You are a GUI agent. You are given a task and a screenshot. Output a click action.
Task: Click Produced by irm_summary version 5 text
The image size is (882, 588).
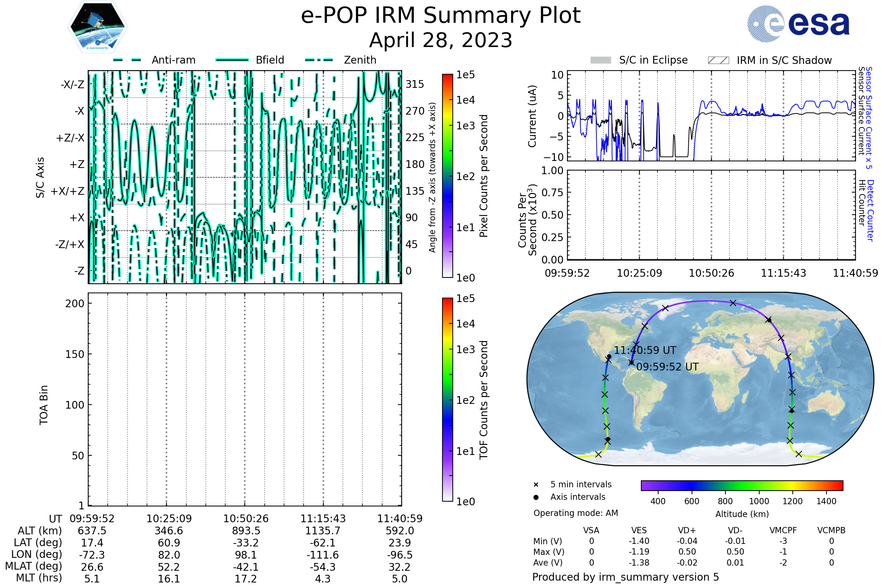[625, 577]
